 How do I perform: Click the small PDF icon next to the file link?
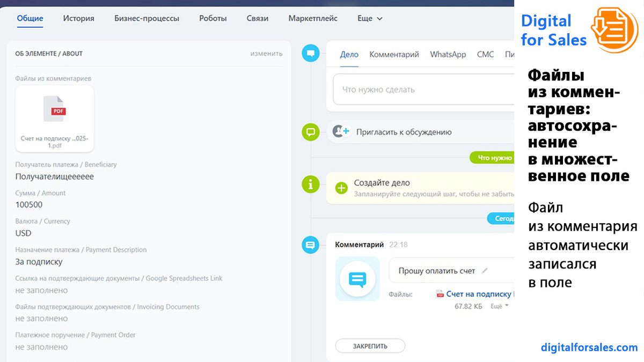coord(440,294)
